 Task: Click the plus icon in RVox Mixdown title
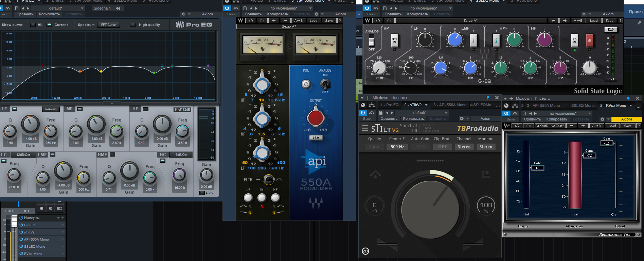tap(511, 98)
